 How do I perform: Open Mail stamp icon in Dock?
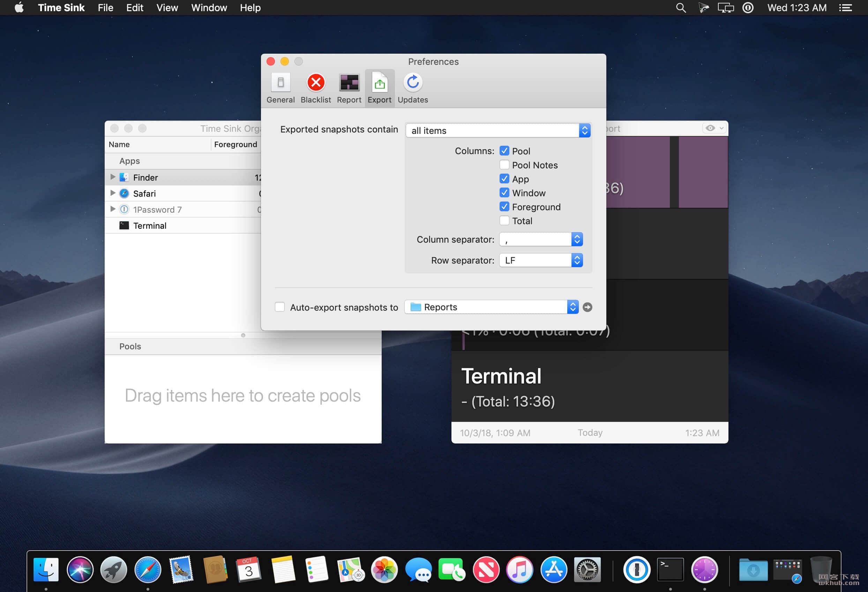[181, 569]
